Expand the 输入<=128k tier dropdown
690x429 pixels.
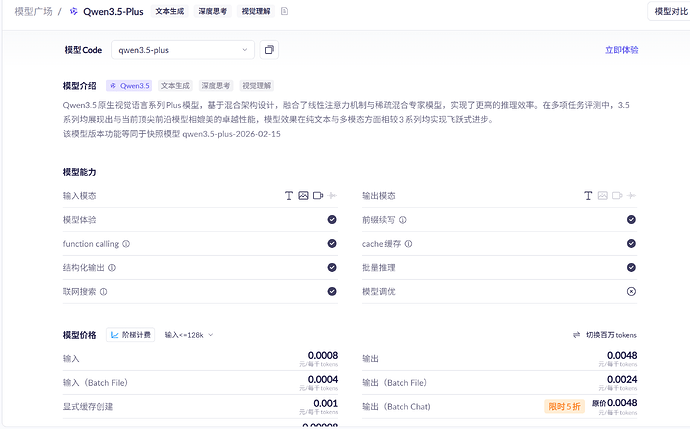click(x=189, y=334)
